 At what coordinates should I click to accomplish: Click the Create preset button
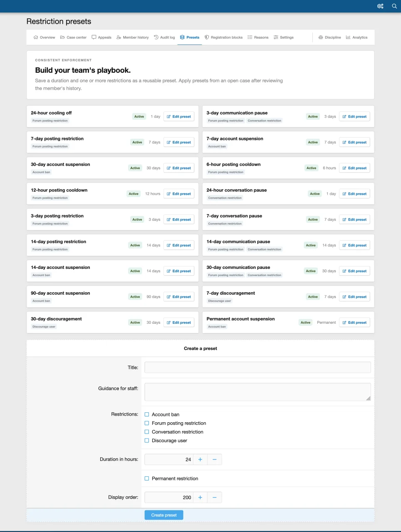164,515
